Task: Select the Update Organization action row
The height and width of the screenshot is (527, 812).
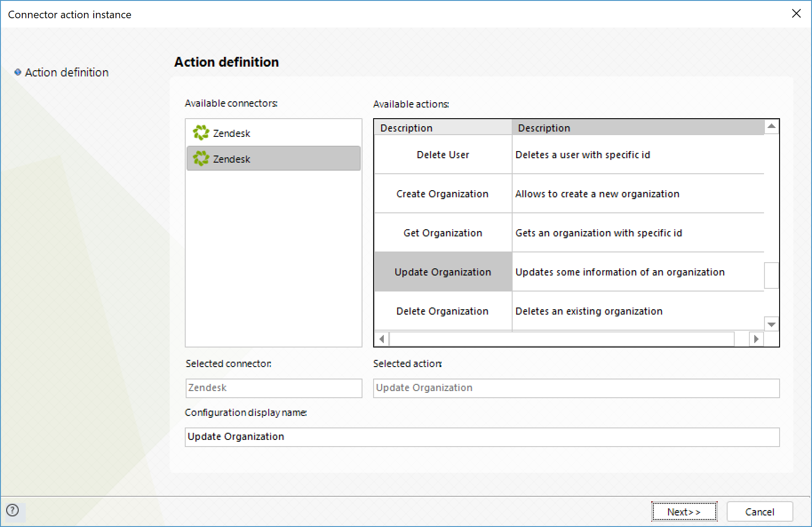Action: click(443, 272)
